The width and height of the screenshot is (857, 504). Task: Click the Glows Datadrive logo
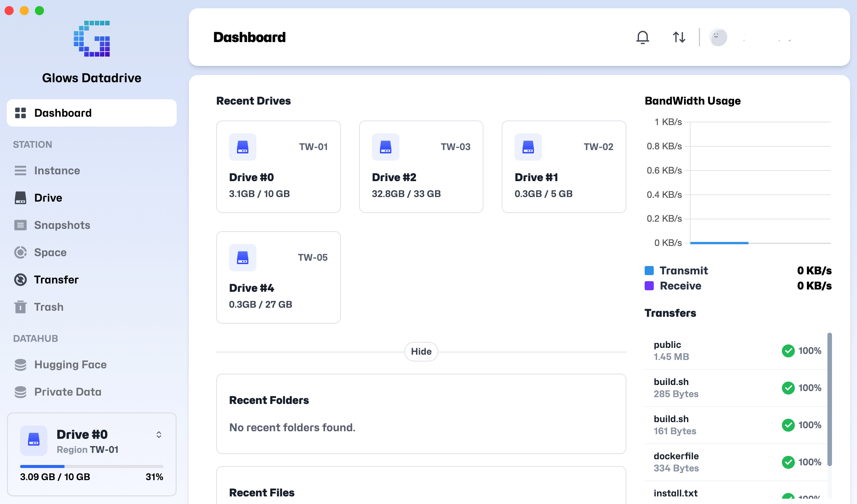(92, 39)
